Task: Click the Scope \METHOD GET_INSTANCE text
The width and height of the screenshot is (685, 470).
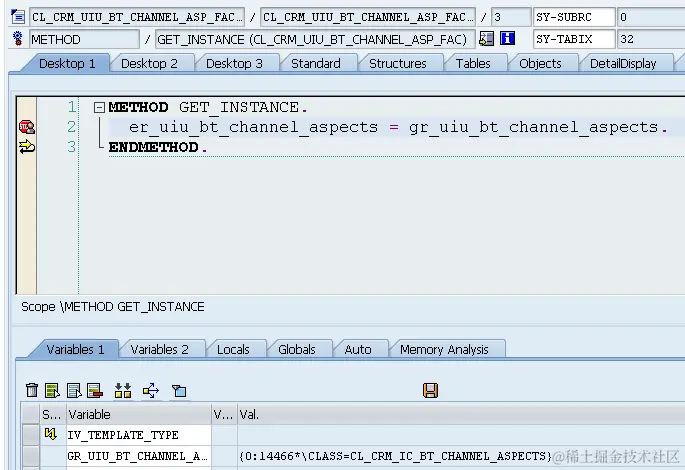Action: tap(113, 307)
